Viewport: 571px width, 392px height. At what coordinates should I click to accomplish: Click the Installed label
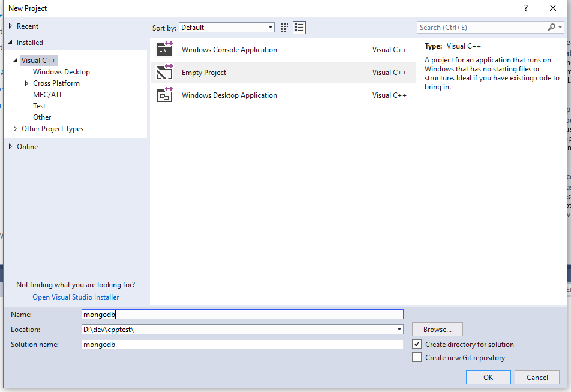coord(30,42)
